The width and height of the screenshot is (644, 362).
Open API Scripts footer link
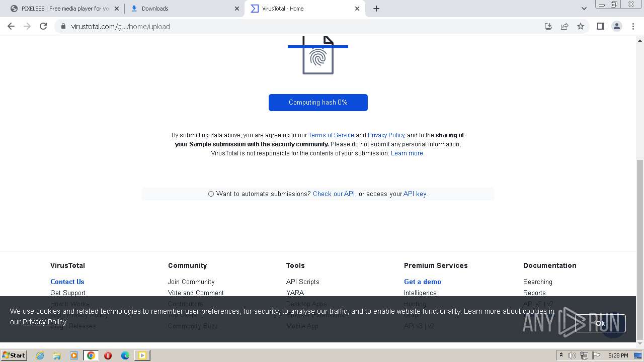[303, 282]
